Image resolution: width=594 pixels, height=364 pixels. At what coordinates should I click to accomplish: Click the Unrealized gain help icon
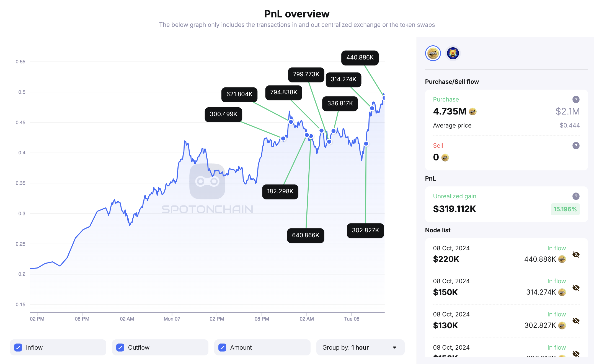576,196
